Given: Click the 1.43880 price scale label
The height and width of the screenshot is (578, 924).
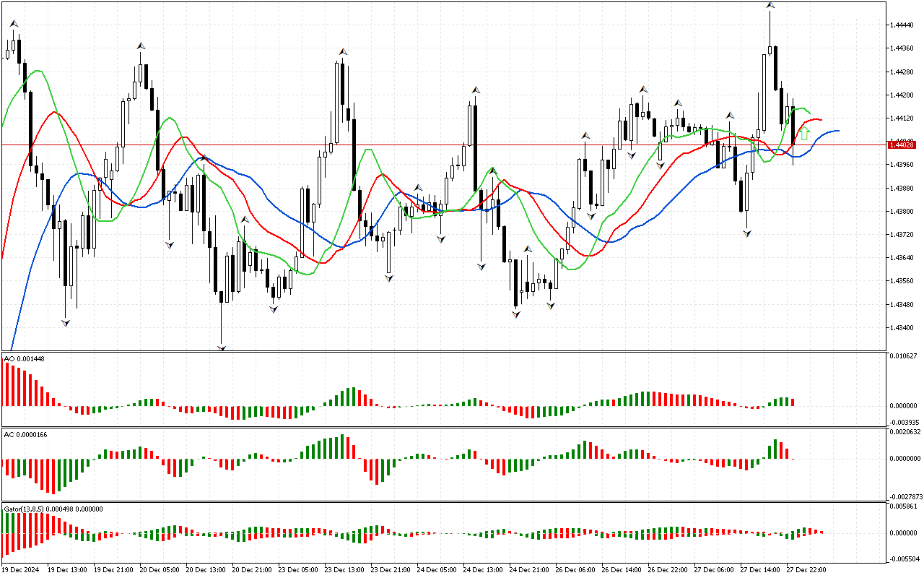Looking at the screenshot, I should [x=902, y=188].
